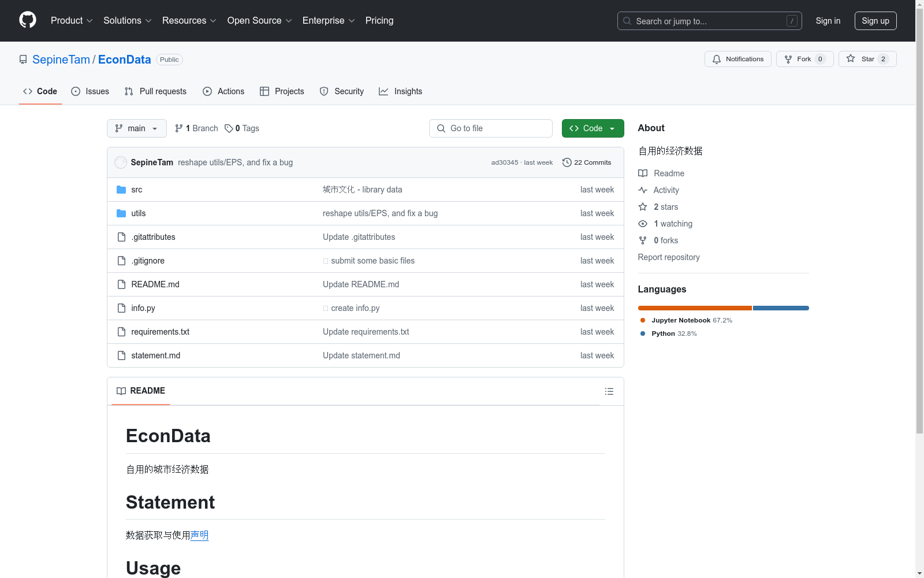The height and width of the screenshot is (578, 924).
Task: Expand the Open Source menu
Action: tap(260, 21)
